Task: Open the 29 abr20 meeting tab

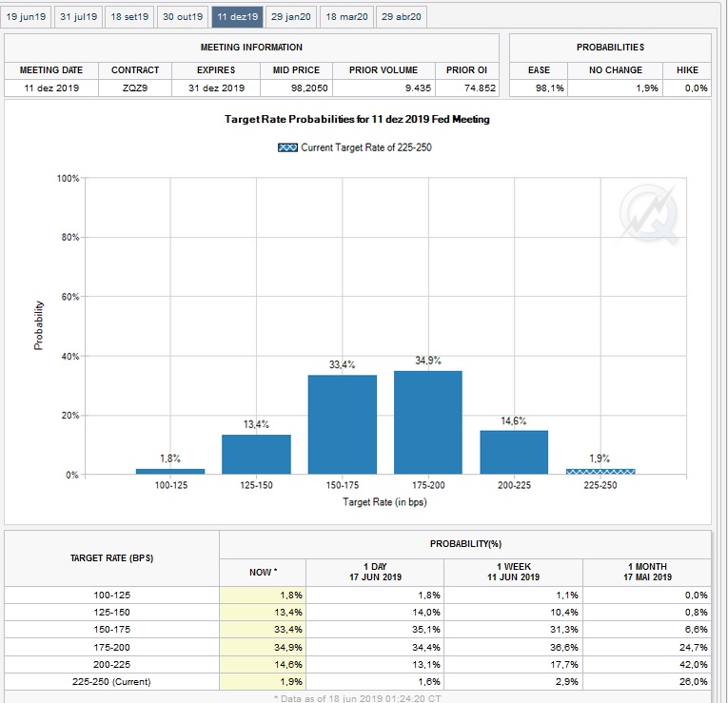Action: [x=403, y=17]
